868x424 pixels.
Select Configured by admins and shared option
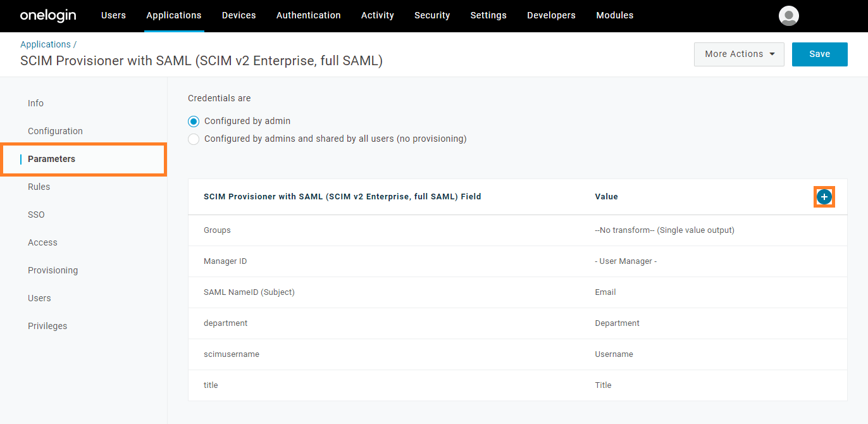point(194,139)
